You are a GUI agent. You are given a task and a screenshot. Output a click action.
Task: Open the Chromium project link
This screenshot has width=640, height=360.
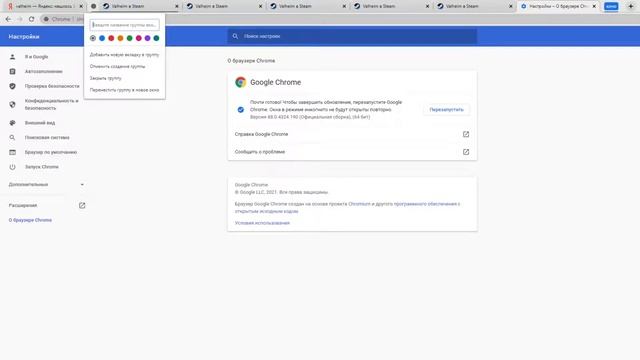(359, 204)
